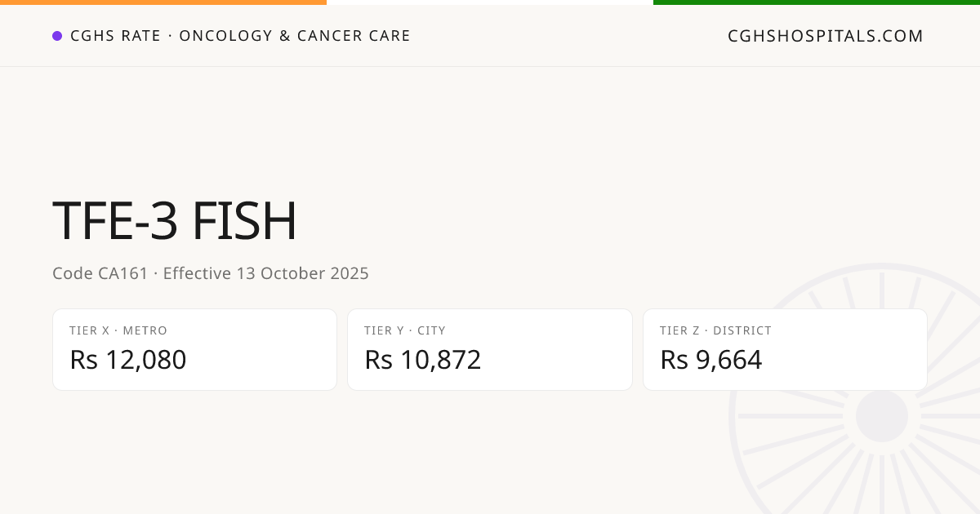Click the white stripe at top center
The image size is (980, 514).
490,2
